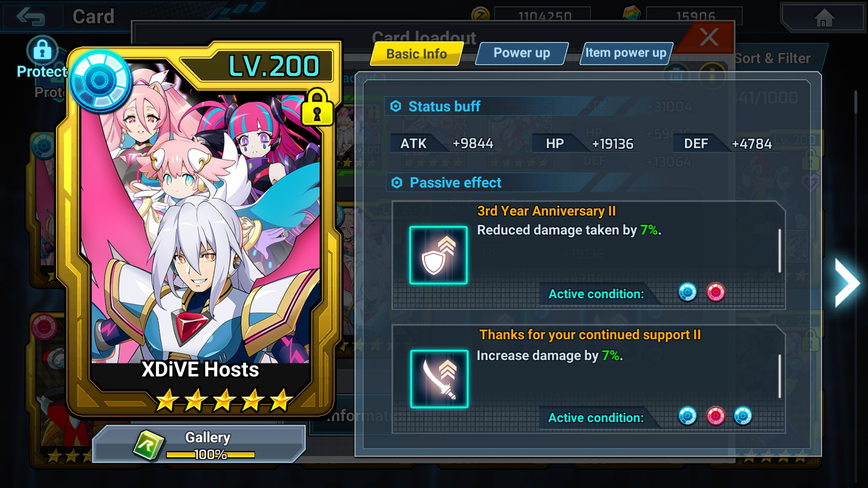The width and height of the screenshot is (868, 488).
Task: Click the Gallery 100% progress bar
Action: click(210, 455)
